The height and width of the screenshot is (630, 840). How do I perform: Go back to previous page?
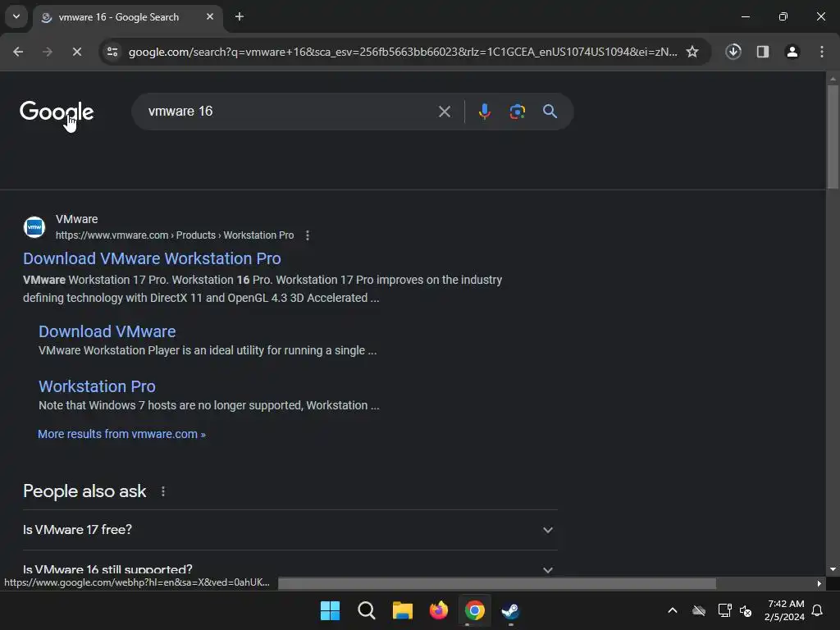click(18, 52)
